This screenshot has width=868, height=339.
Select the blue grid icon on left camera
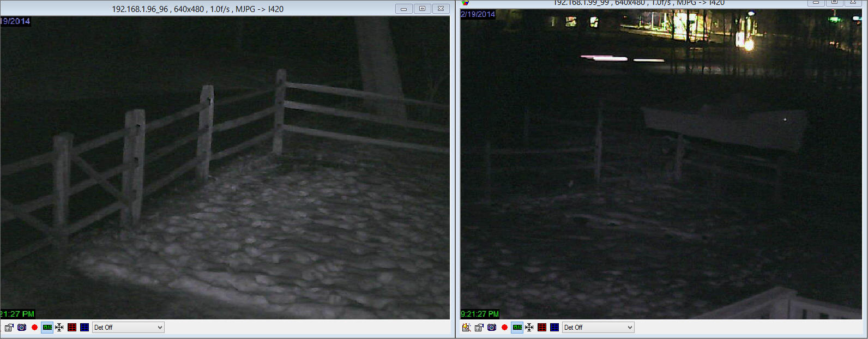point(85,328)
